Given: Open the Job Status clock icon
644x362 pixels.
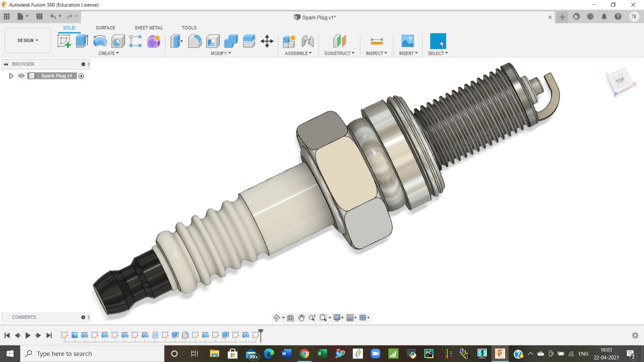Looking at the screenshot, I should tap(590, 17).
